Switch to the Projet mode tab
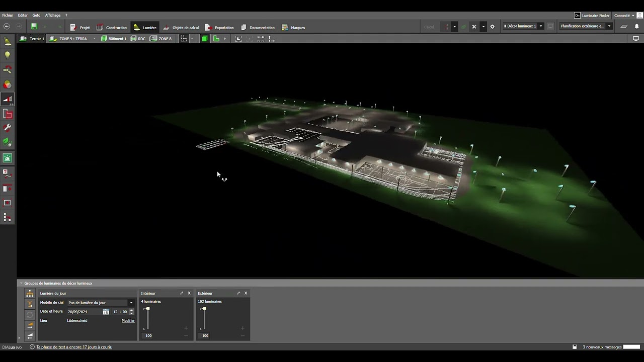 [79, 28]
